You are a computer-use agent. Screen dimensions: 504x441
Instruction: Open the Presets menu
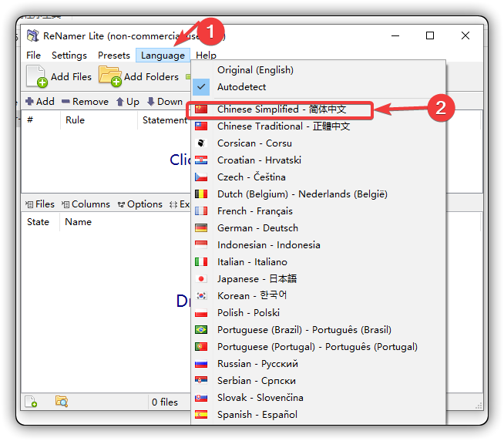tap(114, 56)
